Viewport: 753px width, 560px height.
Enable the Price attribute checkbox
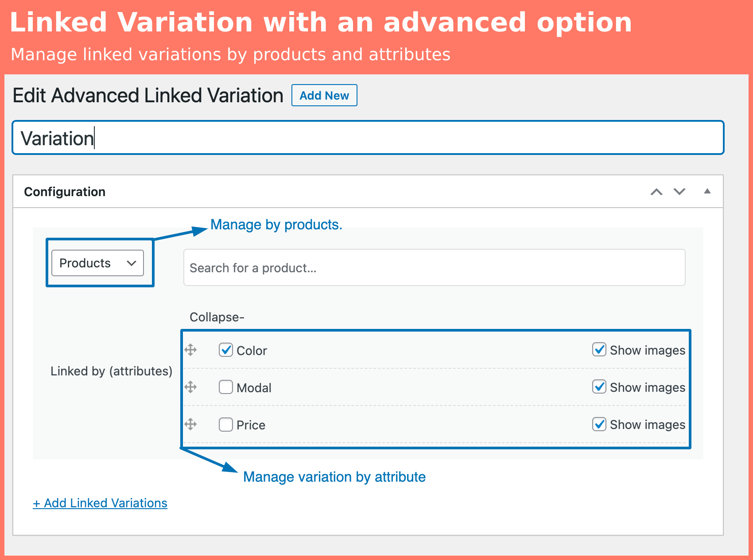coord(226,424)
